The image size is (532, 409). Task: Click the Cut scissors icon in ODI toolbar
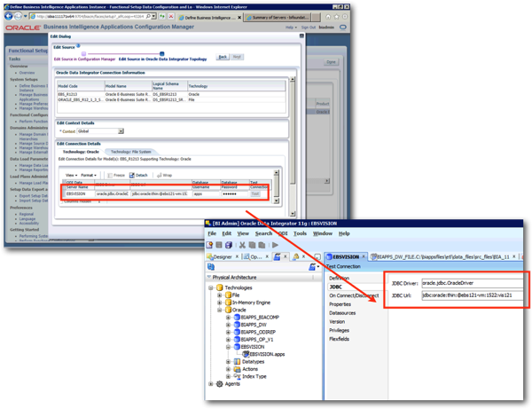[242, 245]
